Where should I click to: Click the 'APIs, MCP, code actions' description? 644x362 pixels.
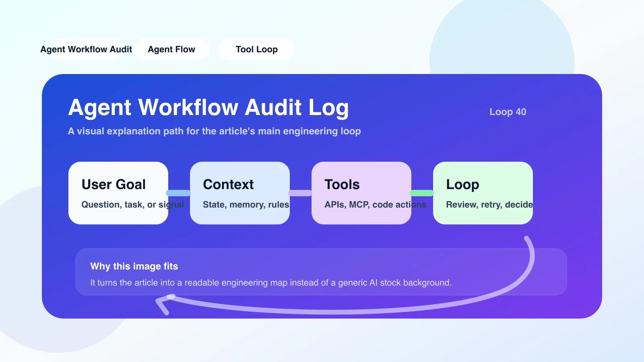click(x=376, y=205)
